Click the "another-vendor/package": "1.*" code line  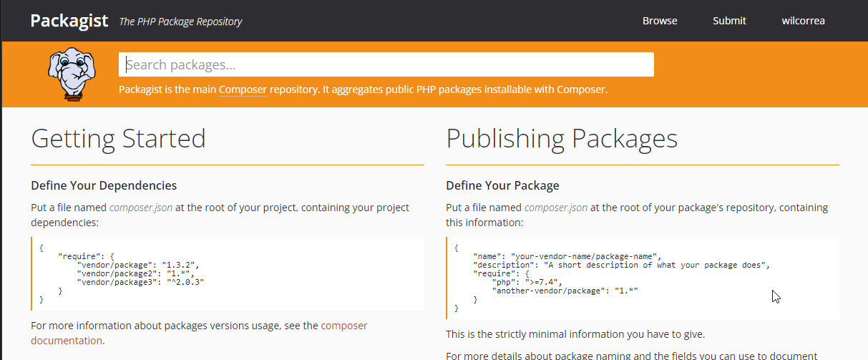coord(565,291)
